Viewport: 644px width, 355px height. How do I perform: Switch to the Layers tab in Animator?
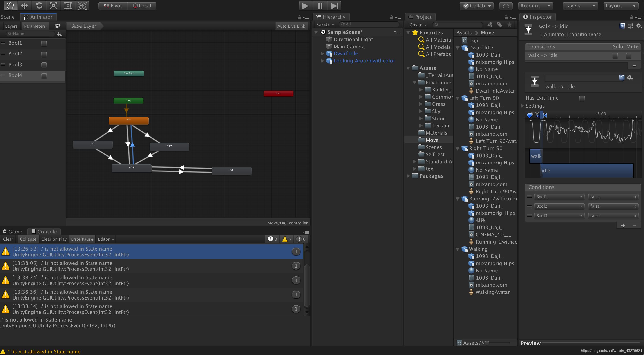tap(11, 26)
